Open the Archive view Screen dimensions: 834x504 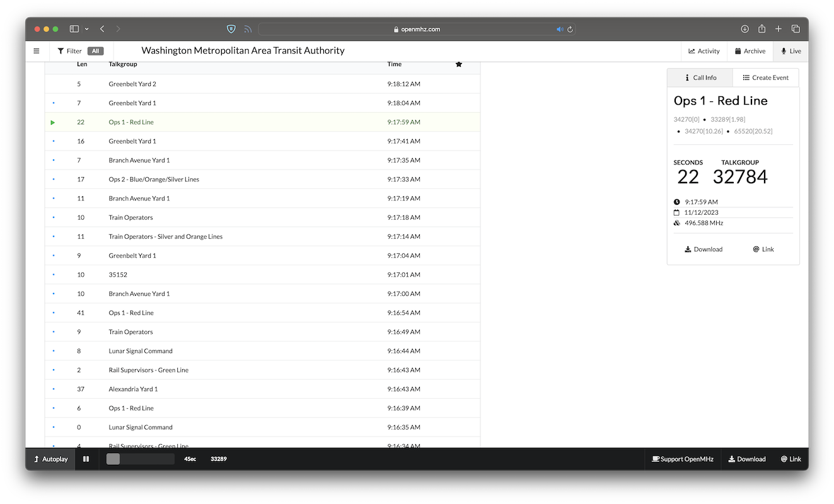[750, 51]
